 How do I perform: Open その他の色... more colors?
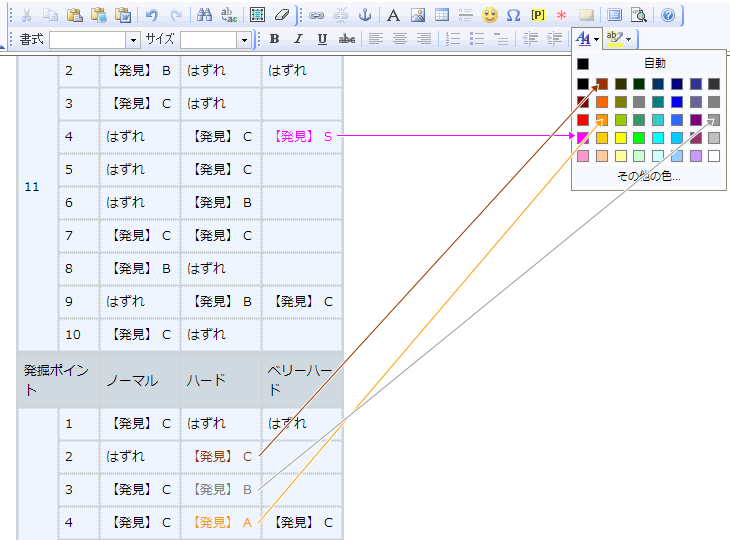tap(649, 176)
